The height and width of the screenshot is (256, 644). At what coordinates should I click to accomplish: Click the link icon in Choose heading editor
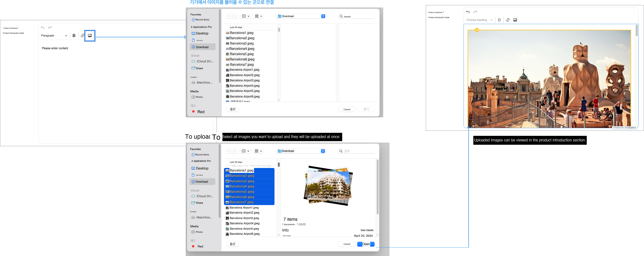click(x=508, y=20)
